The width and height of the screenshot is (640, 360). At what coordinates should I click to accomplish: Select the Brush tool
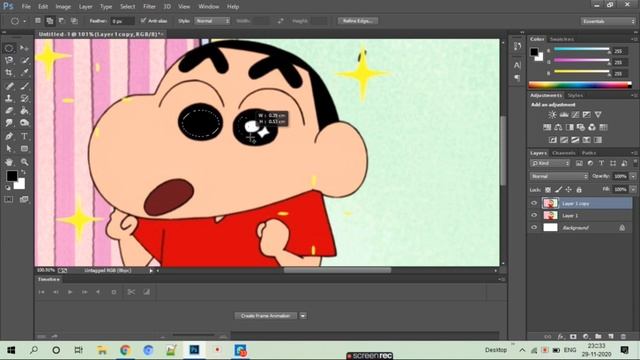coord(24,86)
